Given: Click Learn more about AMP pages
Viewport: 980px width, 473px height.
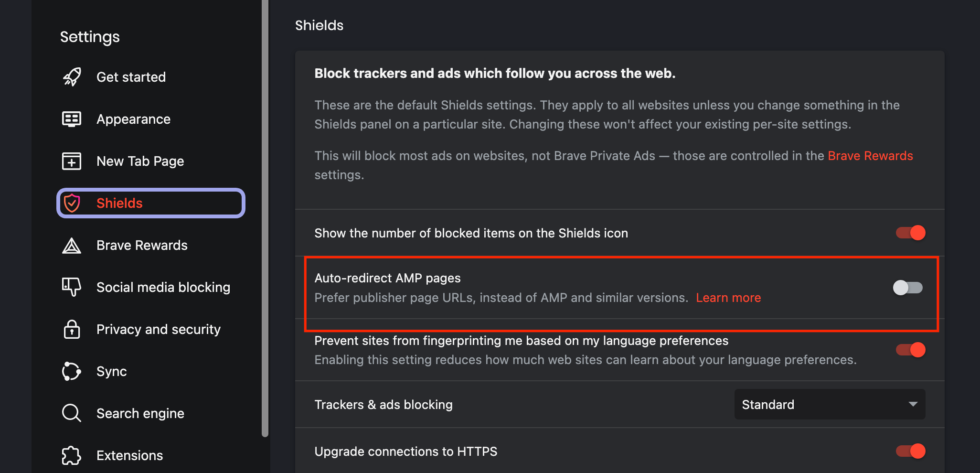Looking at the screenshot, I should click(x=728, y=297).
